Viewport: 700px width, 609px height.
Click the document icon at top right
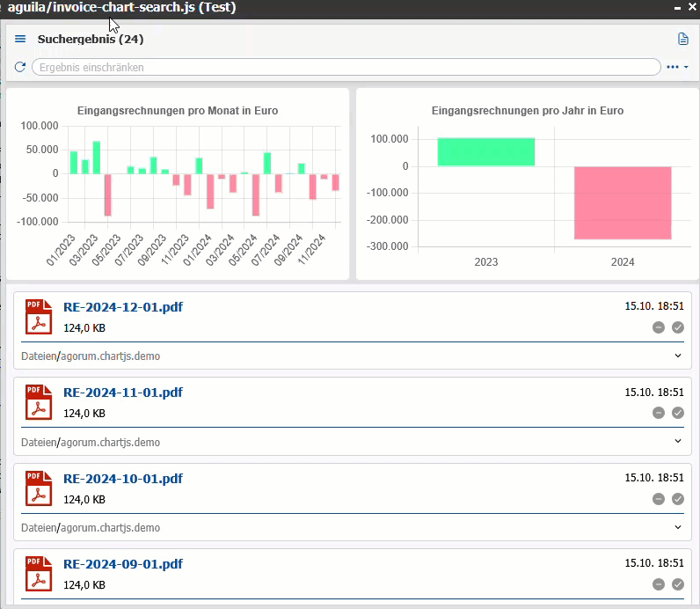tap(682, 40)
